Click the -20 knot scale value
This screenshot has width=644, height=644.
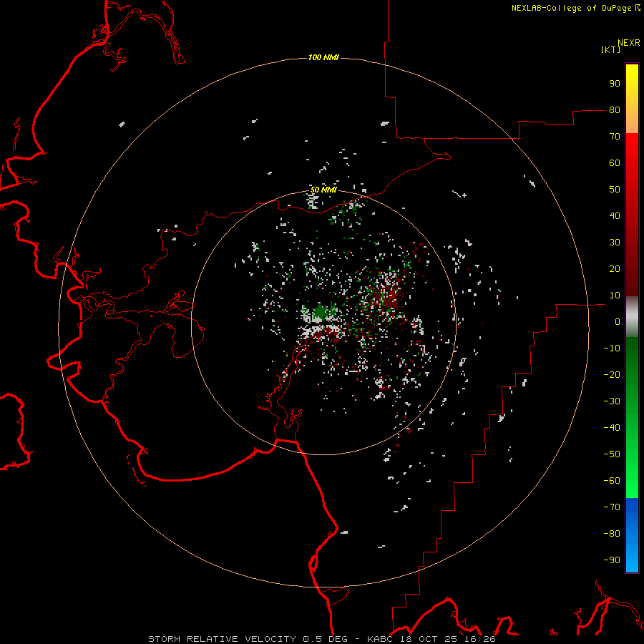pos(612,374)
